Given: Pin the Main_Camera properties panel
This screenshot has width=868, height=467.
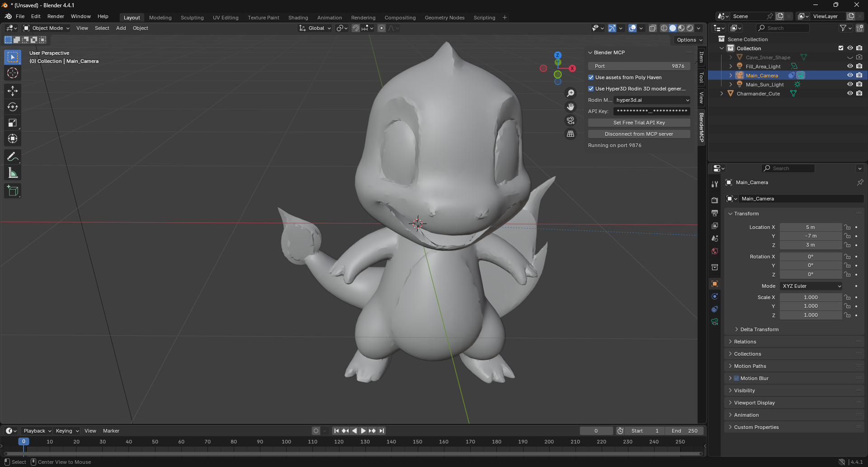Looking at the screenshot, I should (x=860, y=182).
